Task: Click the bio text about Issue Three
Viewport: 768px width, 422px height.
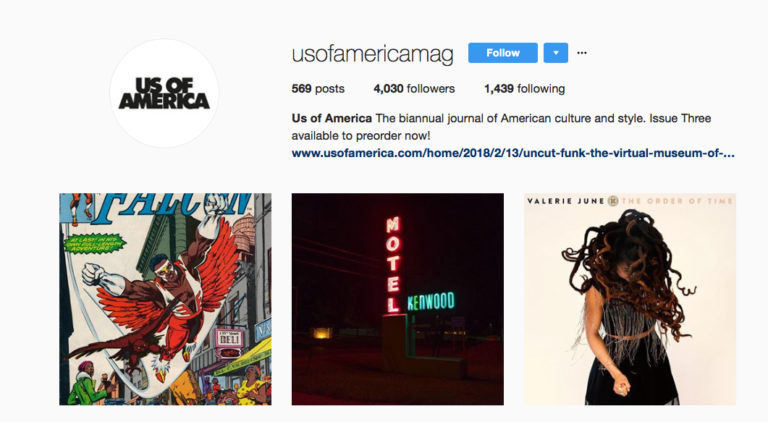Action: (x=501, y=127)
